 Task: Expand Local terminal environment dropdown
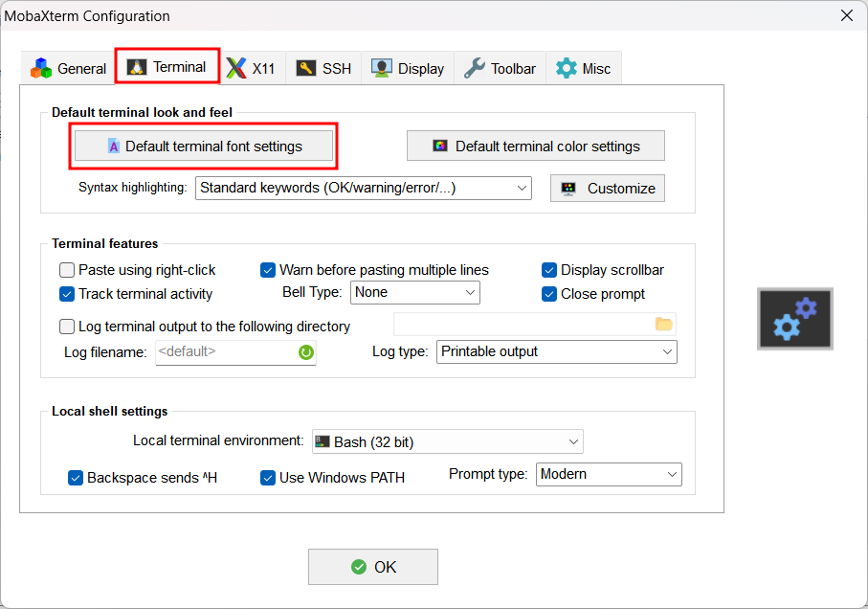point(447,441)
